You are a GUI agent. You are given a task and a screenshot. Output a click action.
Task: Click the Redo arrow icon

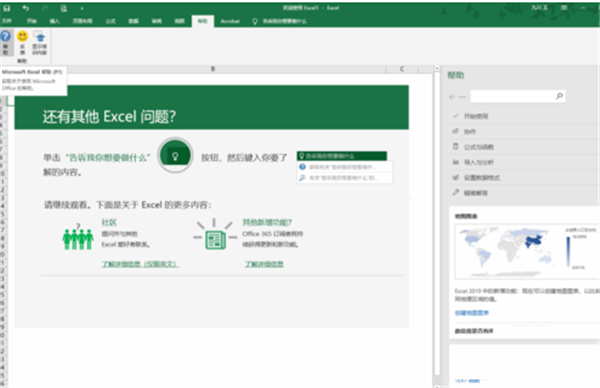pos(44,8)
